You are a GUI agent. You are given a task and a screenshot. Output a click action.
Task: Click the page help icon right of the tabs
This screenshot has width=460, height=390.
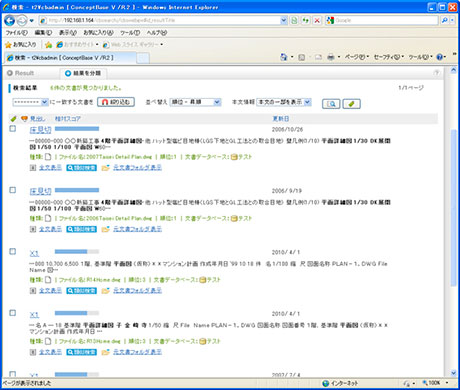436,73
